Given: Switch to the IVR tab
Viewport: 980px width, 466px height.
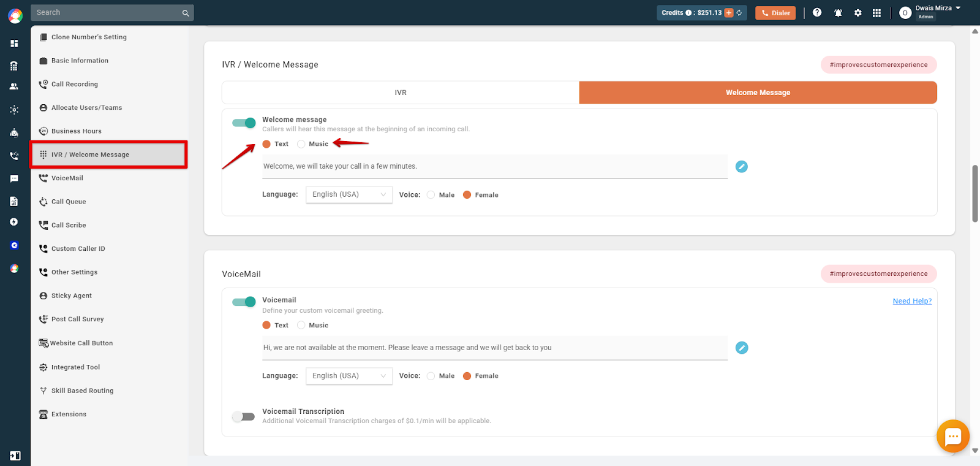Looking at the screenshot, I should click(401, 93).
